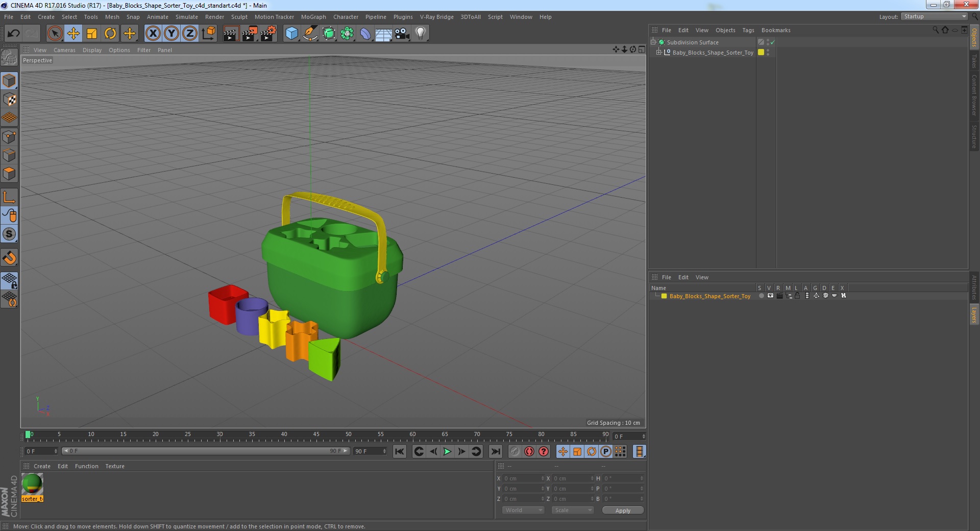This screenshot has height=531, width=980.
Task: Click the current frame 0 F stepper
Action: 56,451
